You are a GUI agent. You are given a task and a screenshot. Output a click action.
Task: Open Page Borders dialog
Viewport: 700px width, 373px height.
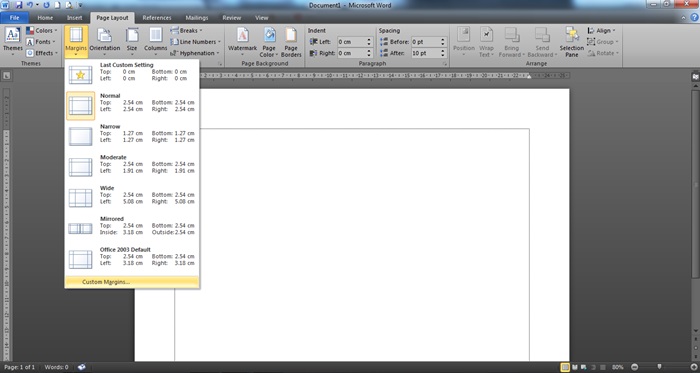coord(291,41)
